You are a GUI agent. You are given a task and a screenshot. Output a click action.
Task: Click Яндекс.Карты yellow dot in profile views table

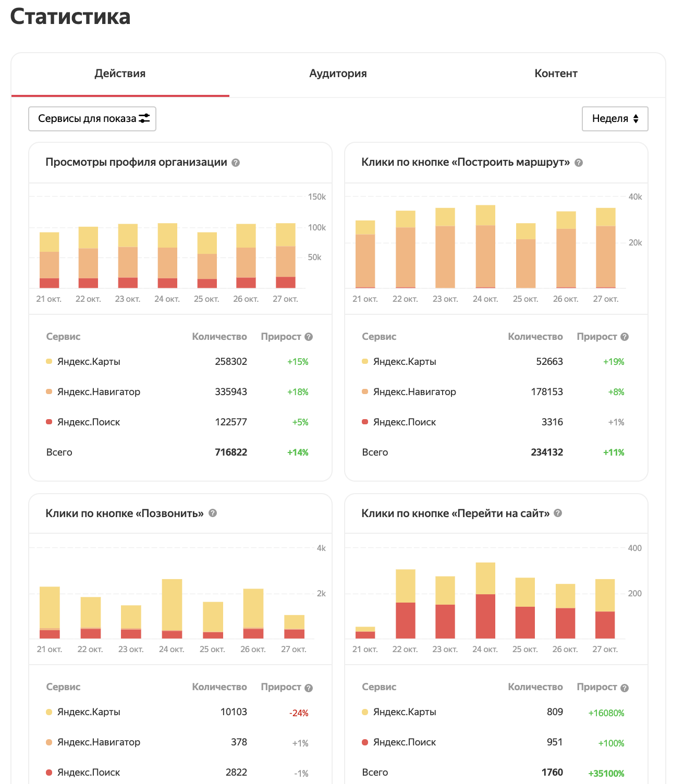tap(49, 361)
